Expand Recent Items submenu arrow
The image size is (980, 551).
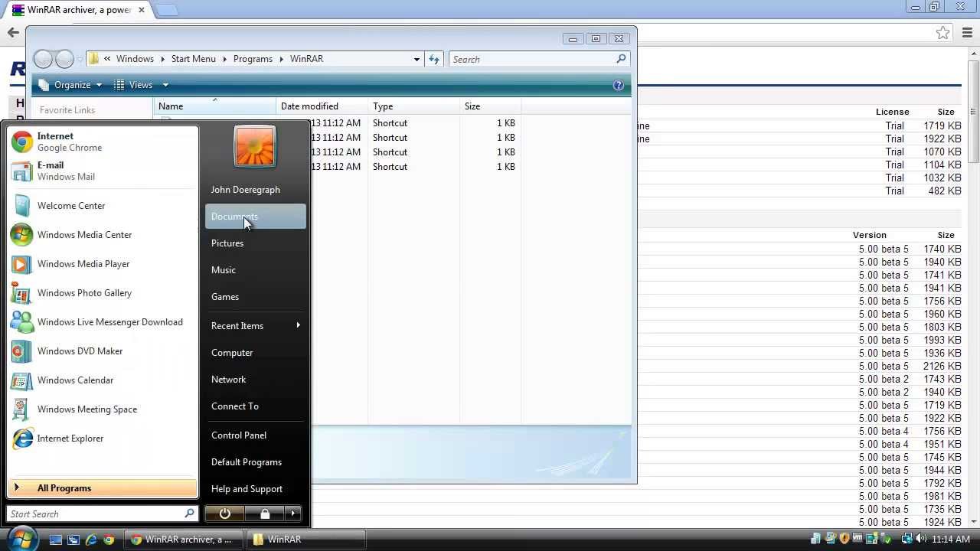click(298, 325)
